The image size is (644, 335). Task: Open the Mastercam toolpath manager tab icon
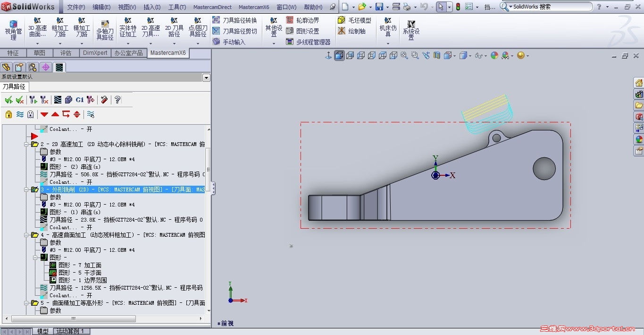point(59,67)
